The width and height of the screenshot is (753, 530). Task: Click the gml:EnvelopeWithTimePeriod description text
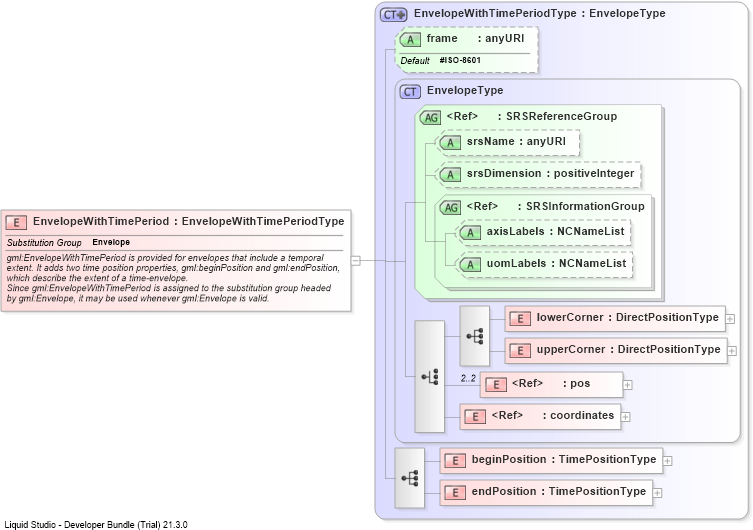pyautogui.click(x=173, y=278)
